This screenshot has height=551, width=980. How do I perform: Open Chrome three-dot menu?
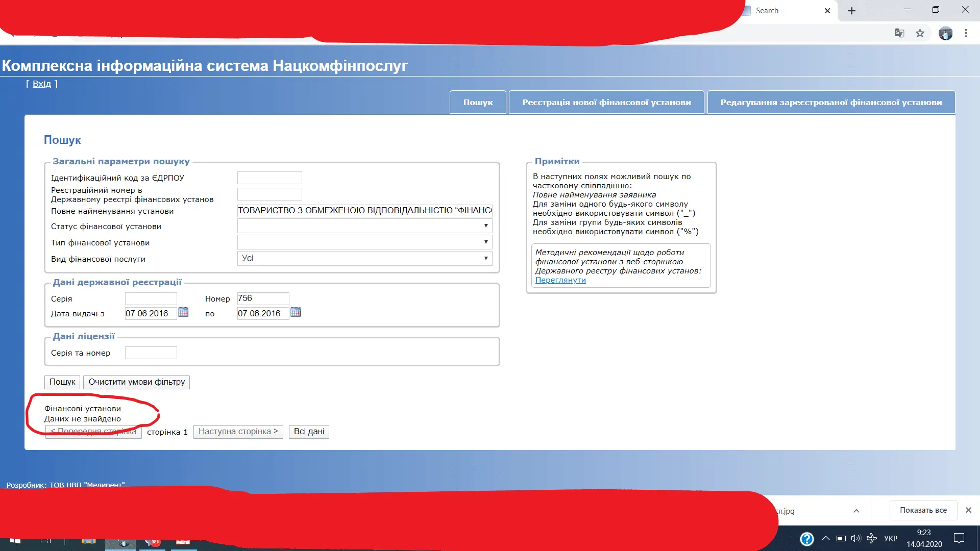(966, 33)
